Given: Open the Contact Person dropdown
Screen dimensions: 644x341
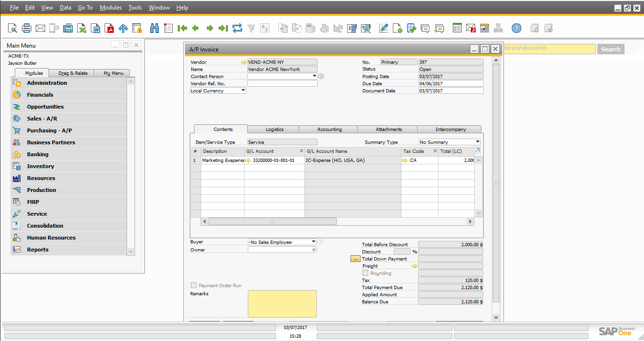Looking at the screenshot, I should click(314, 76).
